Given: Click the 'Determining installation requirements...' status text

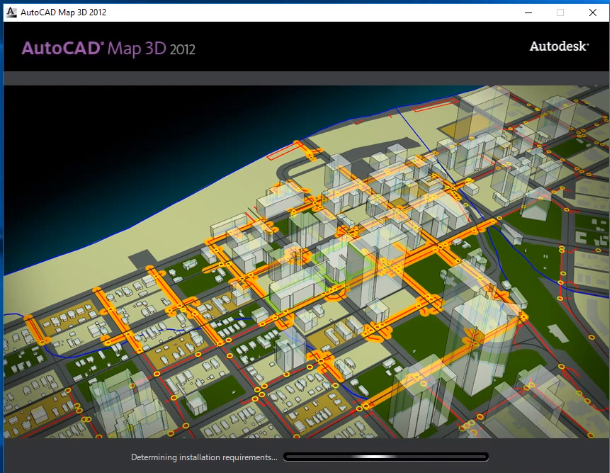Looking at the screenshot, I should 204,457.
